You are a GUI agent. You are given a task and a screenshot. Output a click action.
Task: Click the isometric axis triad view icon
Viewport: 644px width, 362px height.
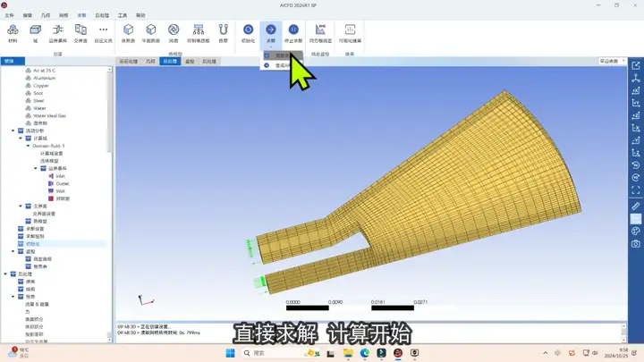pos(635,78)
